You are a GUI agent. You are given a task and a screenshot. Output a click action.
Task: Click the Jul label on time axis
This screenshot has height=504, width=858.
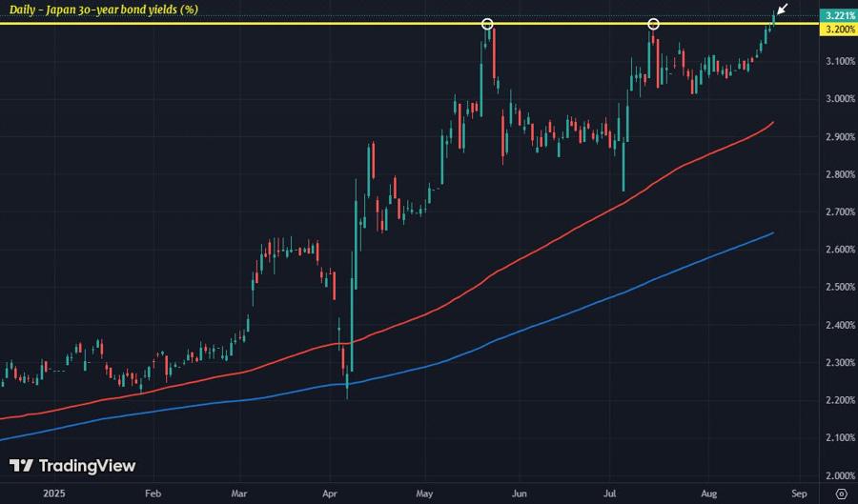click(x=609, y=494)
